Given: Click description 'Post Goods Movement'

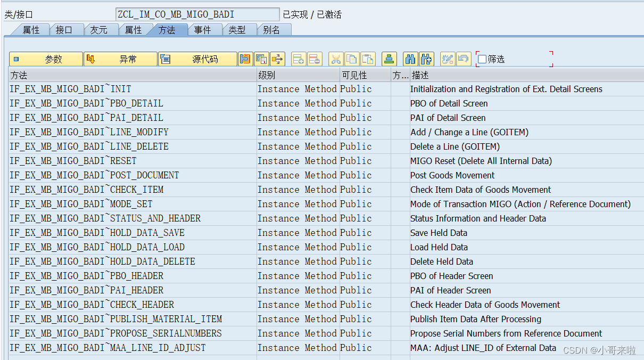Looking at the screenshot, I should [x=452, y=175].
